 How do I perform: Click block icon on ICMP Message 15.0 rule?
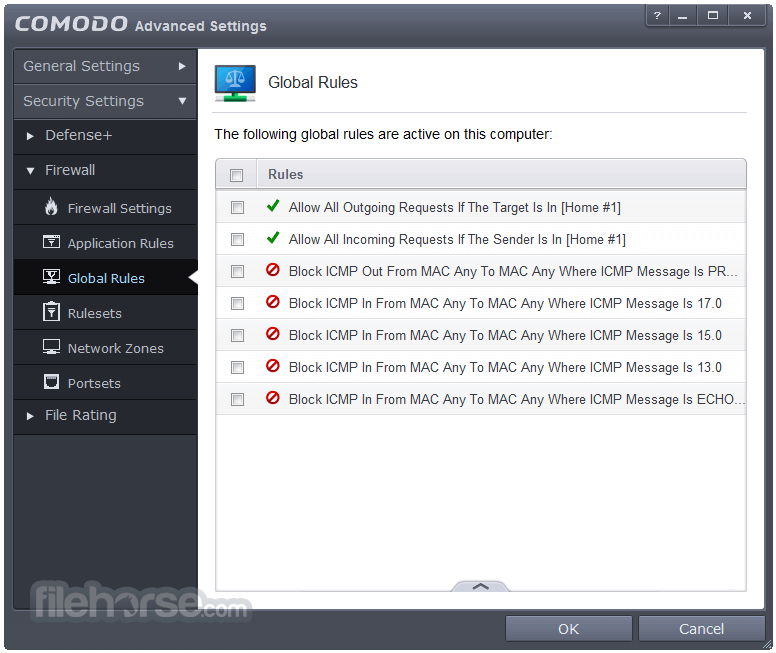(273, 334)
